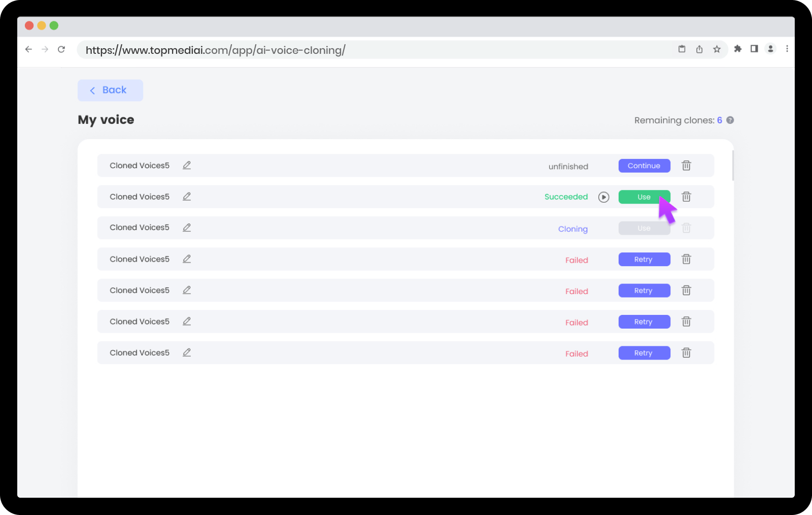Open browser extensions puzzle icon
The width and height of the screenshot is (812, 515).
(738, 49)
